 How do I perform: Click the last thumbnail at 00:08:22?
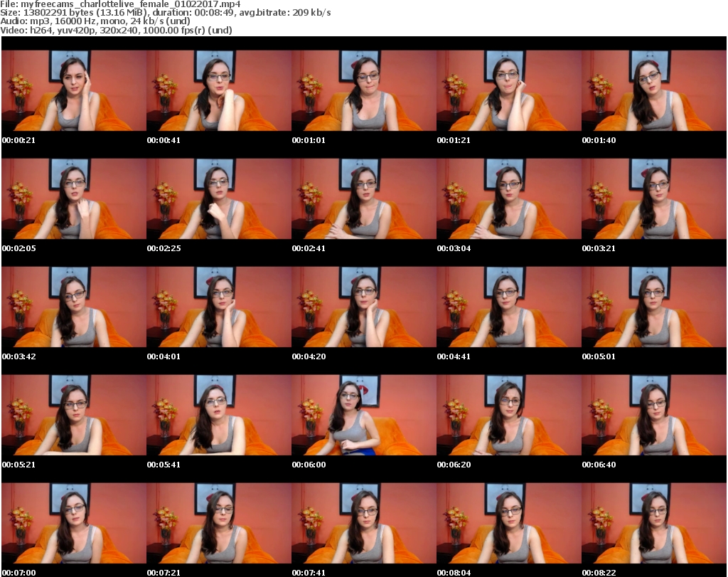point(654,523)
